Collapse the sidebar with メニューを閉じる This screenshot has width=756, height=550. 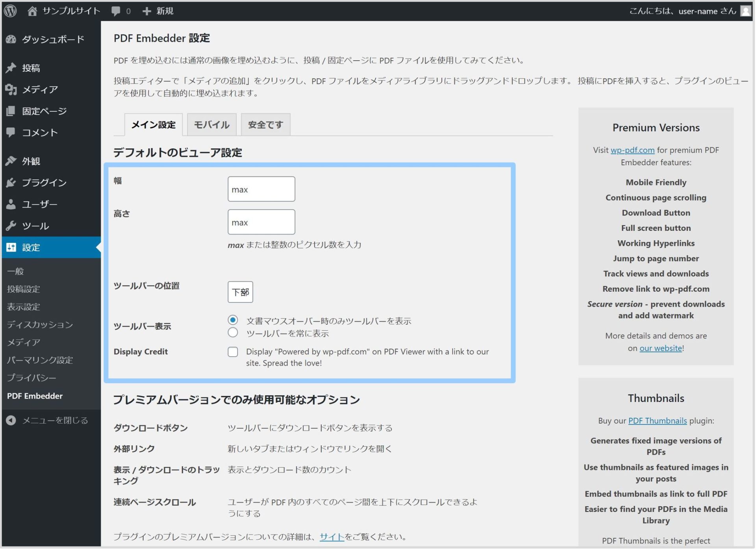click(47, 420)
